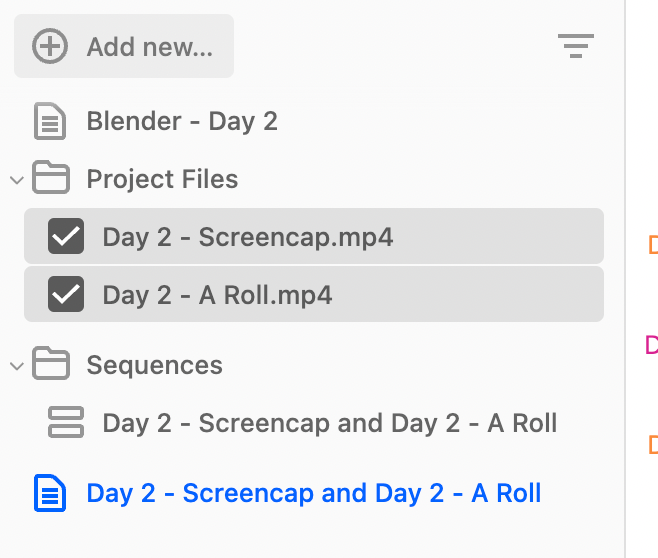Click the Add new... button
Viewport: 658px width, 558px height.
click(x=124, y=46)
